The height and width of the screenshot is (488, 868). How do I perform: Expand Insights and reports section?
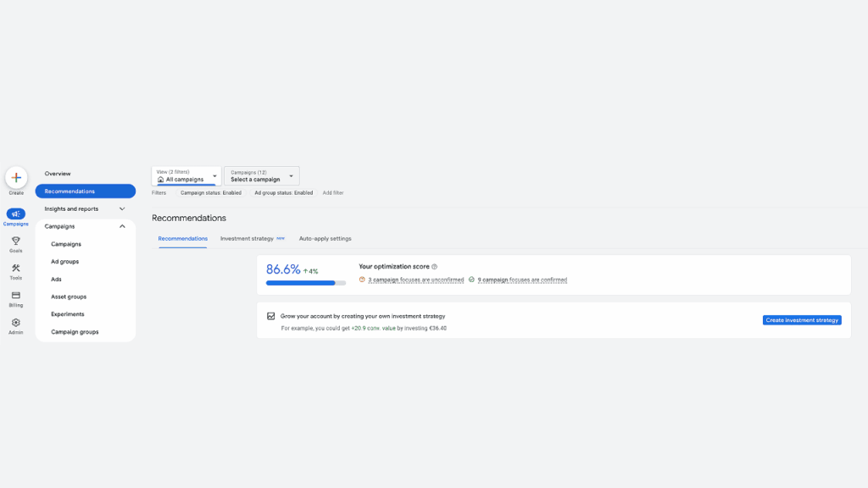pos(122,208)
